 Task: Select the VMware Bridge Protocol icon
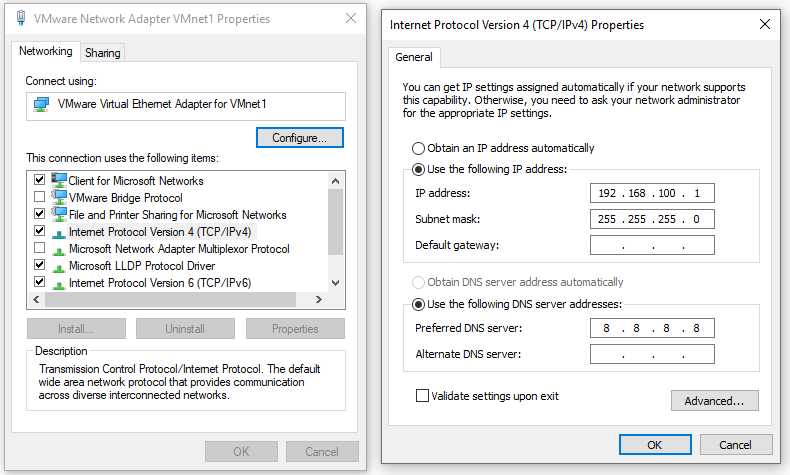[x=59, y=196]
